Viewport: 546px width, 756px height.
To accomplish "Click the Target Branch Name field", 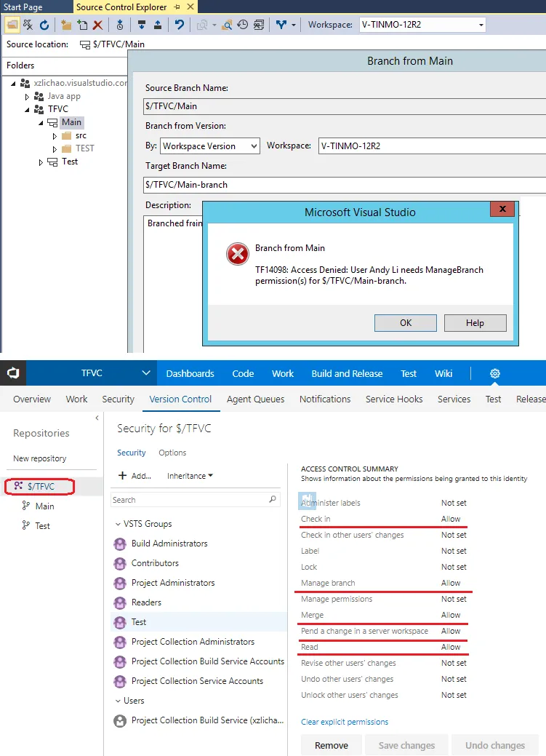I will [345, 185].
